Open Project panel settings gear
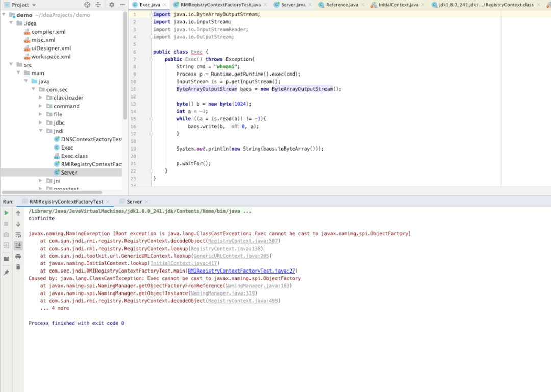The image size is (551, 392). point(111,5)
